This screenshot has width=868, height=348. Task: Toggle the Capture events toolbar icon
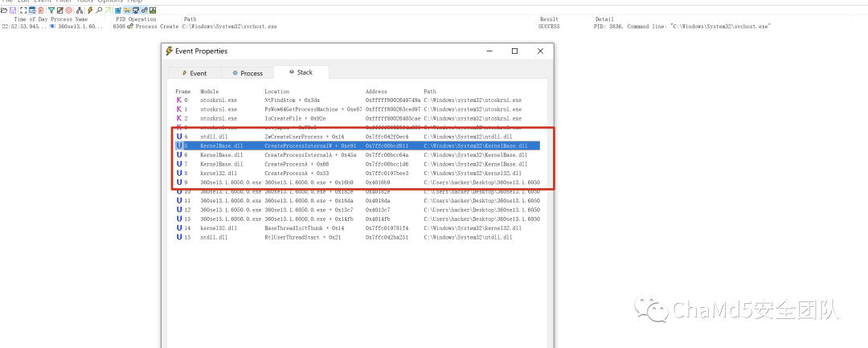click(x=23, y=10)
